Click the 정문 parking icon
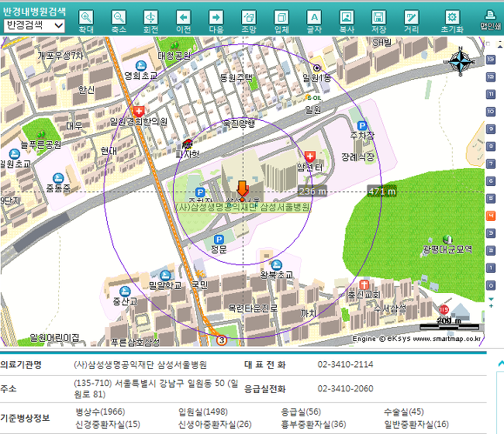Screen dimensions: 504x434 click(219, 239)
